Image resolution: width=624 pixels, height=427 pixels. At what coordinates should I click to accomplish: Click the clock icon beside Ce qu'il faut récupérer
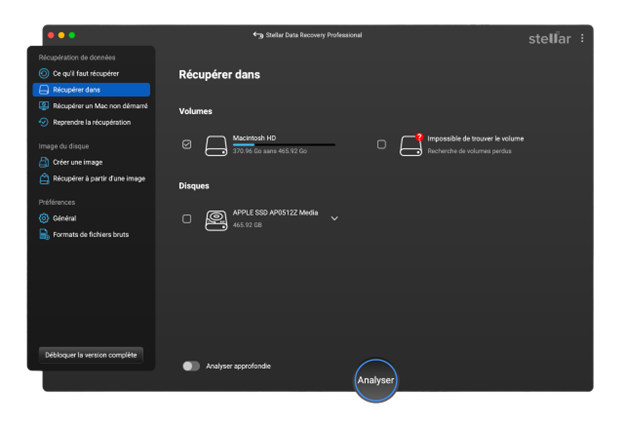pos(44,74)
